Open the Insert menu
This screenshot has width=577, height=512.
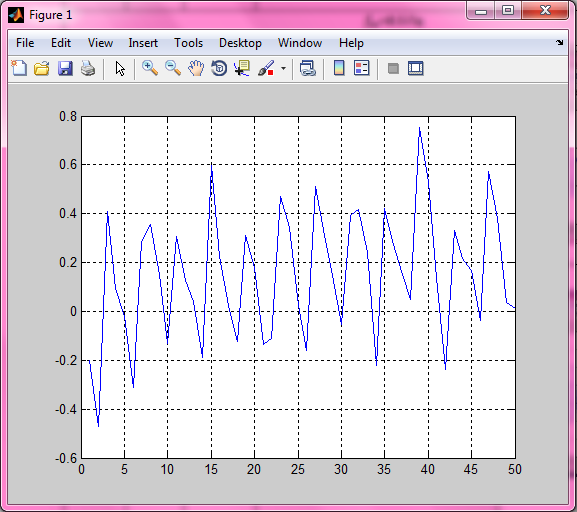point(143,43)
